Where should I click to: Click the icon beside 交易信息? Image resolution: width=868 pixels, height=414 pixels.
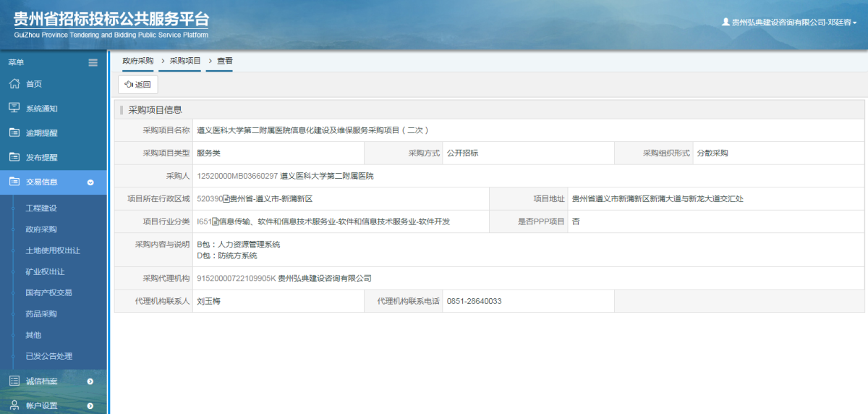[14, 182]
